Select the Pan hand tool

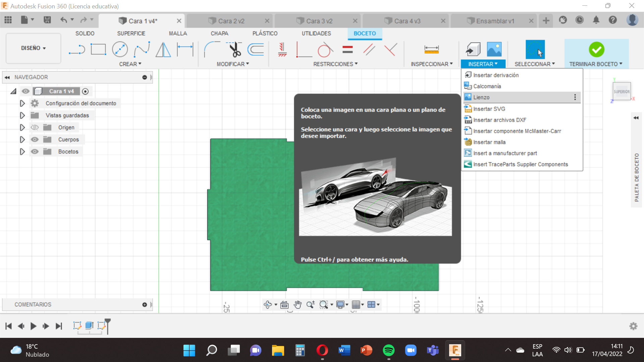[298, 304]
